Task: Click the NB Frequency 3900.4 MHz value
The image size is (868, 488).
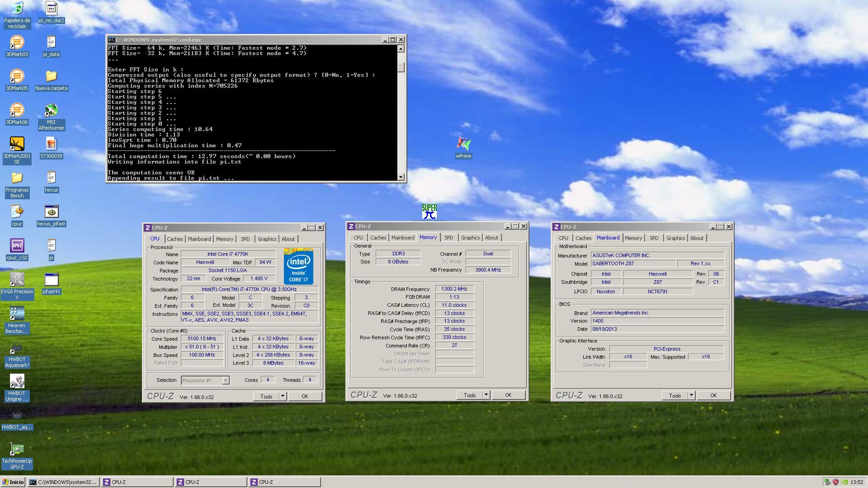Action: (488, 270)
